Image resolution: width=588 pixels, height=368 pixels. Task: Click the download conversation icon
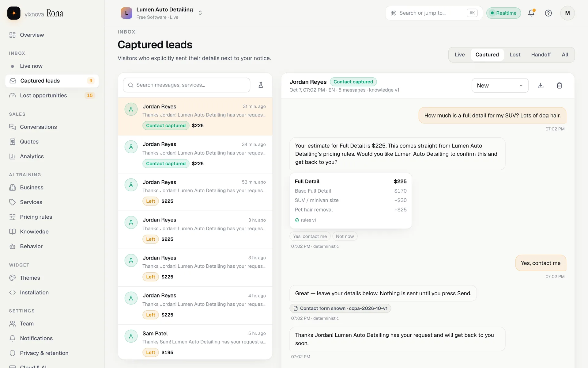click(541, 86)
